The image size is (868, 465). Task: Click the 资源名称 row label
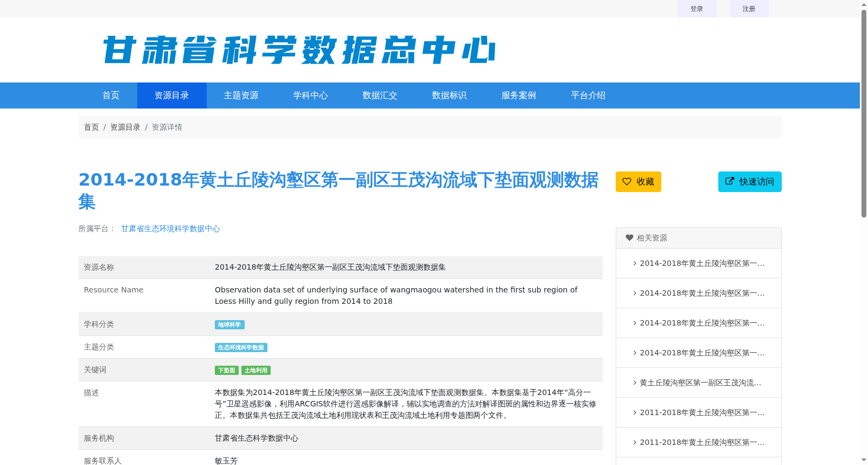pos(99,267)
